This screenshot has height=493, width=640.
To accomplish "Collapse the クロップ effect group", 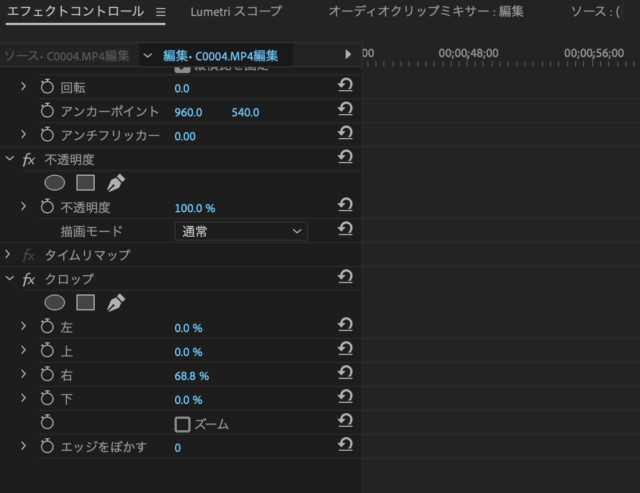I will click(x=9, y=279).
